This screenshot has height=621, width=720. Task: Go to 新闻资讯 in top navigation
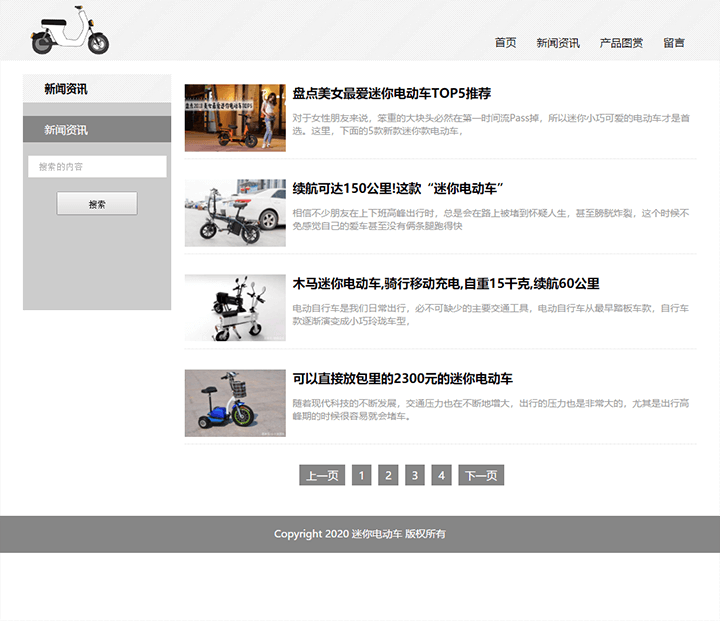tap(557, 43)
